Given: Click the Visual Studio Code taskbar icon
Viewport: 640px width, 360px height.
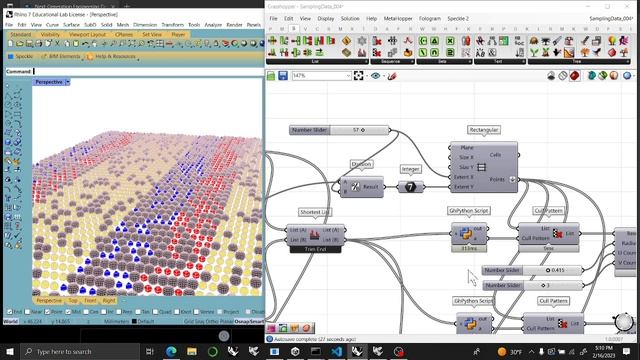Looking at the screenshot, I should (x=336, y=351).
